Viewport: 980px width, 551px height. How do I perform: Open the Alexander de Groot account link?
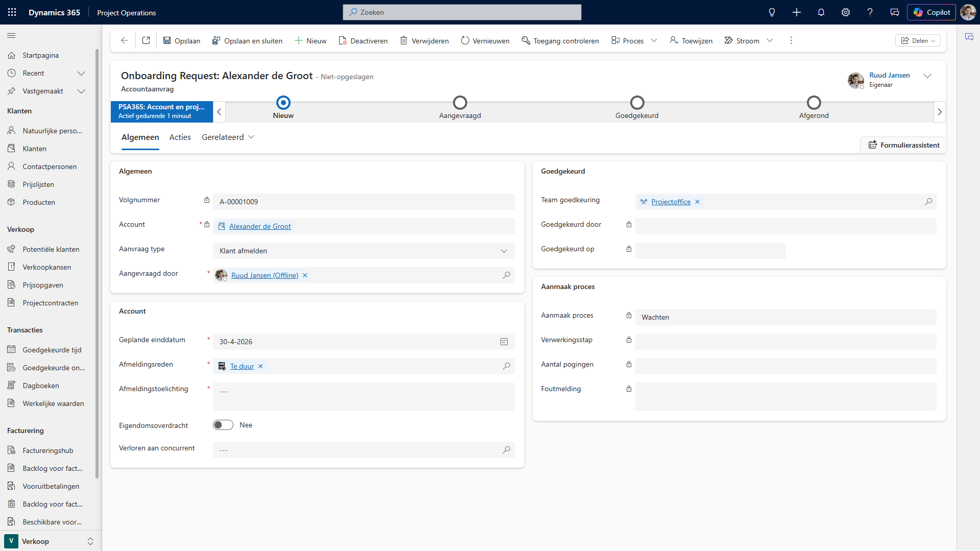point(259,226)
